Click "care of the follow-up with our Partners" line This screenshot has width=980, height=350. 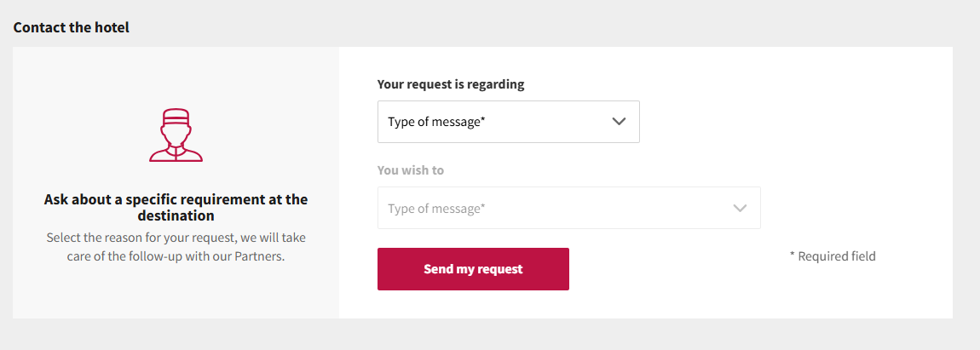click(x=176, y=257)
